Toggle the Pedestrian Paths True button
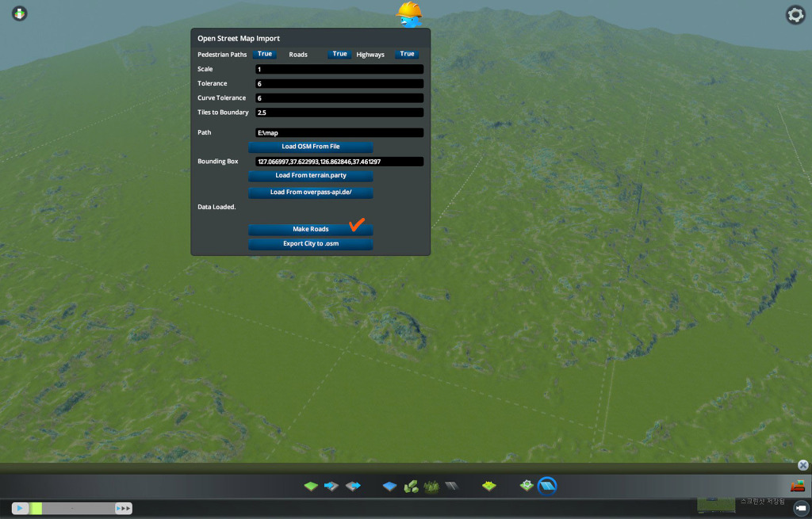This screenshot has width=812, height=519. (265, 54)
